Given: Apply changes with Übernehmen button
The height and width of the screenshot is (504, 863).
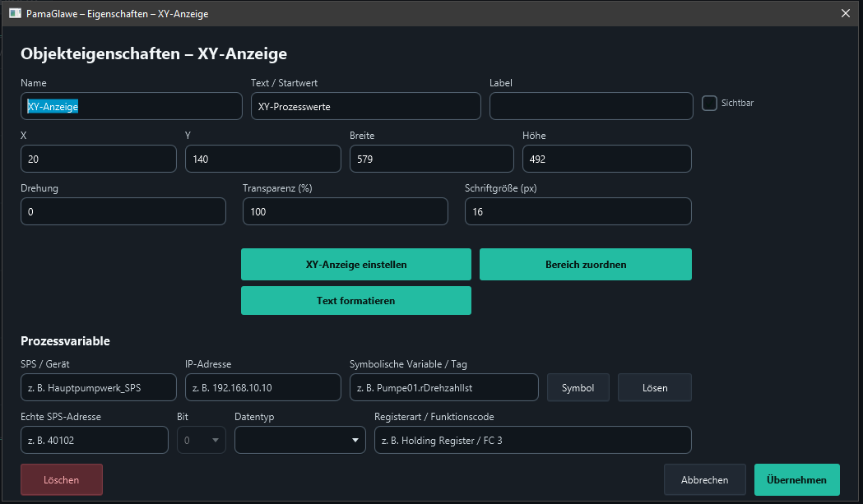Looking at the screenshot, I should pyautogui.click(x=797, y=480).
